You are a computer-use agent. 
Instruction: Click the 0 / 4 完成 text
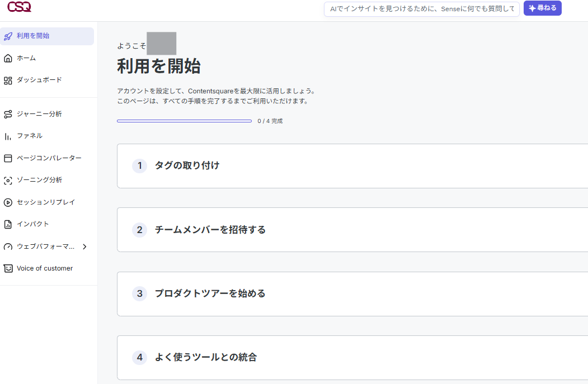[270, 121]
